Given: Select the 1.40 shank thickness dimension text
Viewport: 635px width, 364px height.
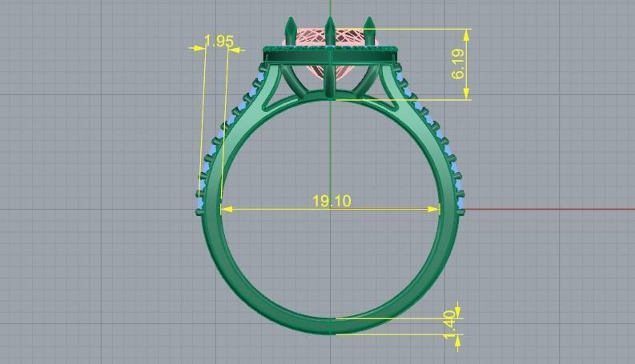Looking at the screenshot, I should click(x=449, y=325).
